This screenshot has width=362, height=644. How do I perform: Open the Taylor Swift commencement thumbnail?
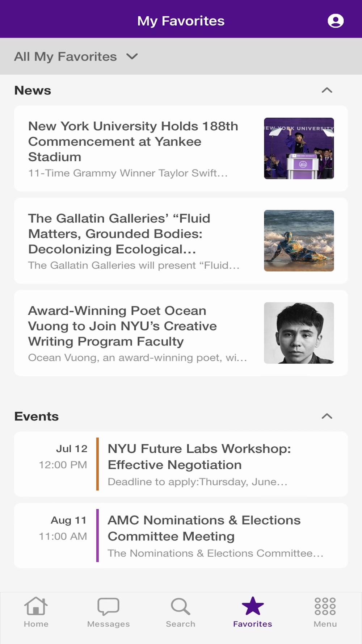coord(299,148)
